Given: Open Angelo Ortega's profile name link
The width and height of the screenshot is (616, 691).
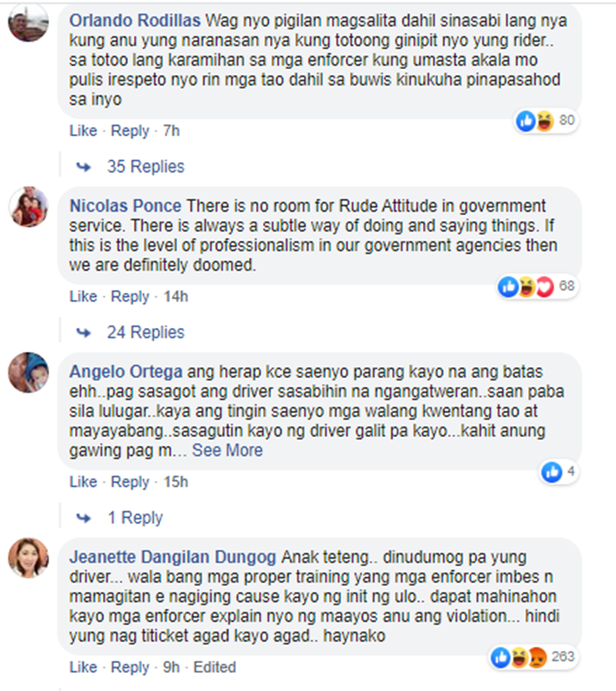Looking at the screenshot, I should [126, 372].
